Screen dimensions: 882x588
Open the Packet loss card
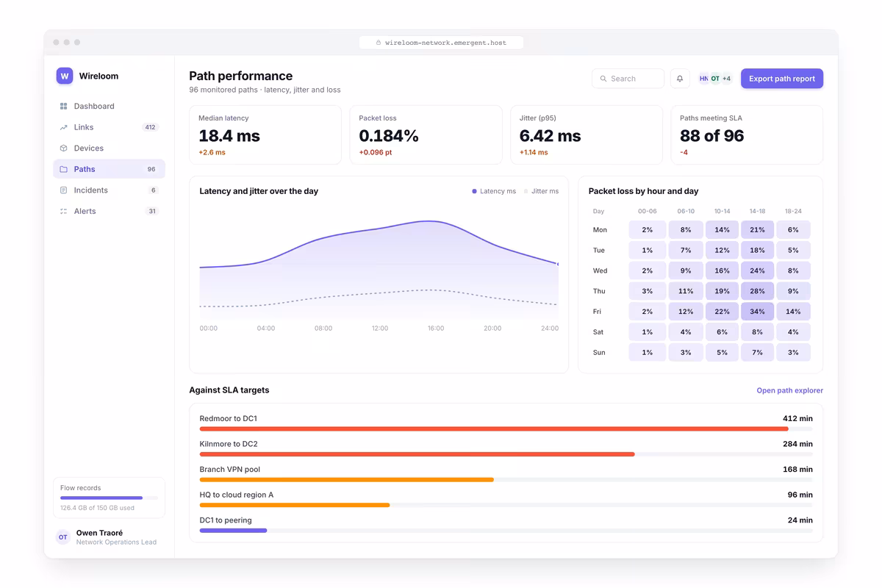tap(426, 135)
